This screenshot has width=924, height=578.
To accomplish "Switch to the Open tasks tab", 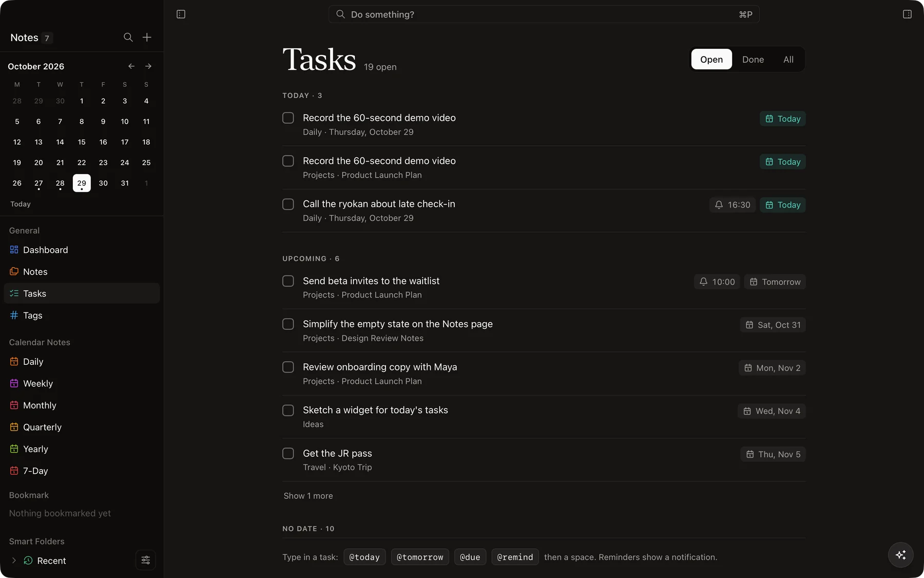I will point(711,60).
